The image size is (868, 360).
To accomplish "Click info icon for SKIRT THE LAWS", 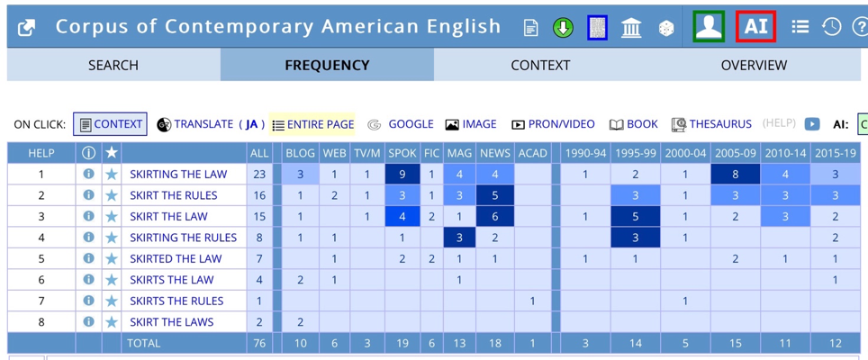I will click(88, 321).
